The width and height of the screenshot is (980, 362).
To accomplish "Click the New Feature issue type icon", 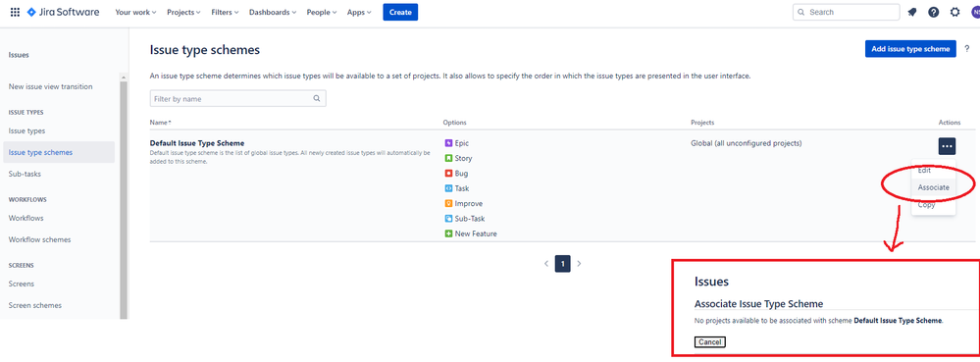I will pos(448,233).
